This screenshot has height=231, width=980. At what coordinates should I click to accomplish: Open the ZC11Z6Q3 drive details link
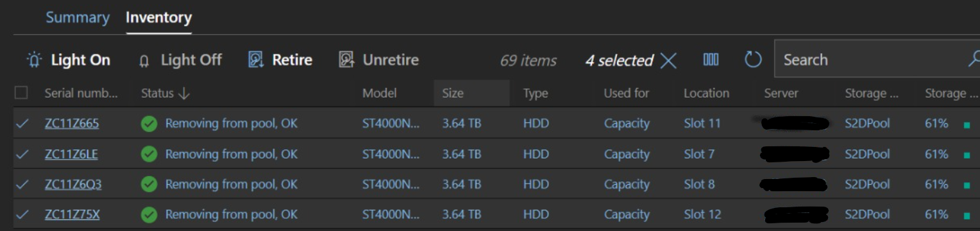(73, 184)
